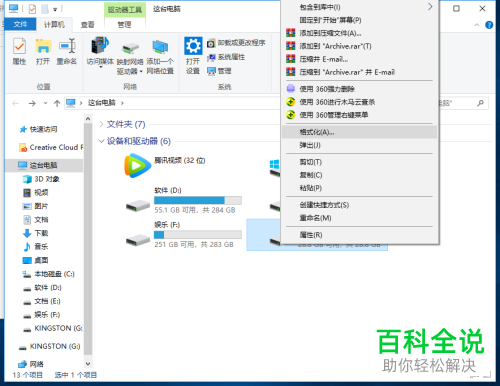Click the address bar 此电脑 breadcrumb
The height and width of the screenshot is (386, 500).
[x=101, y=103]
